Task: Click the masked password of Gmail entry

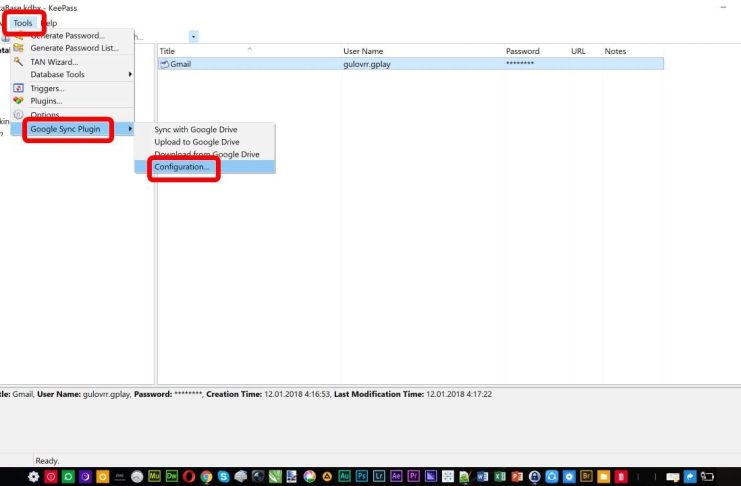Action: coord(520,63)
